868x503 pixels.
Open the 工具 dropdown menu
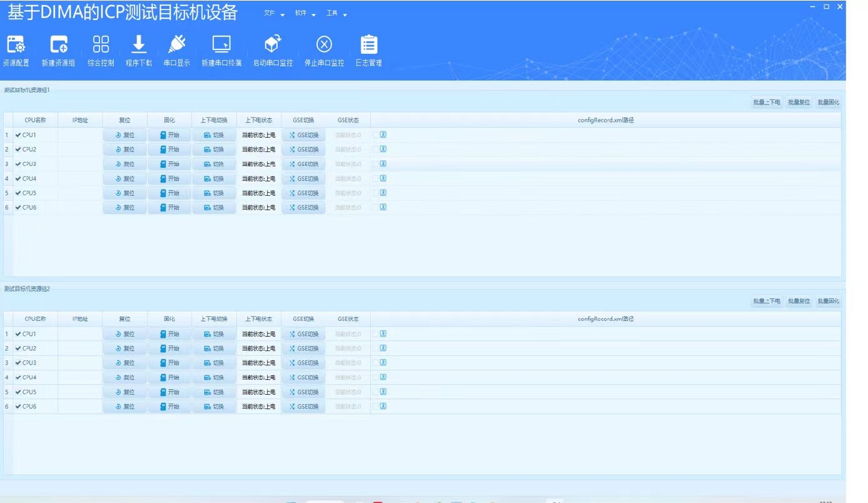coord(336,14)
